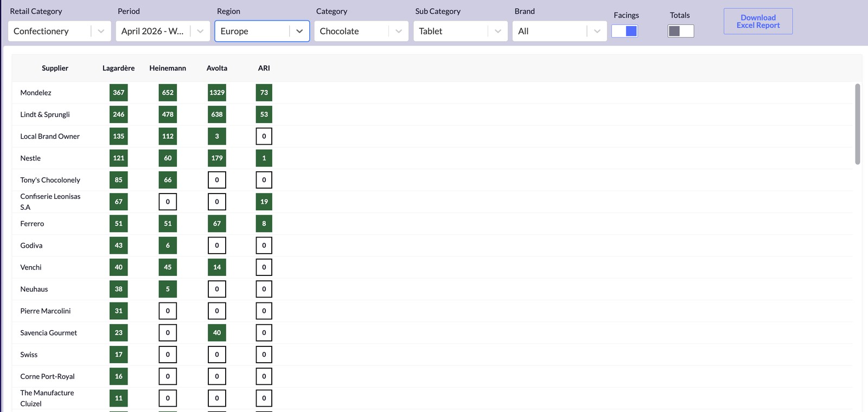Click Godiva Heinemann value 6
The width and height of the screenshot is (868, 412).
click(x=168, y=246)
